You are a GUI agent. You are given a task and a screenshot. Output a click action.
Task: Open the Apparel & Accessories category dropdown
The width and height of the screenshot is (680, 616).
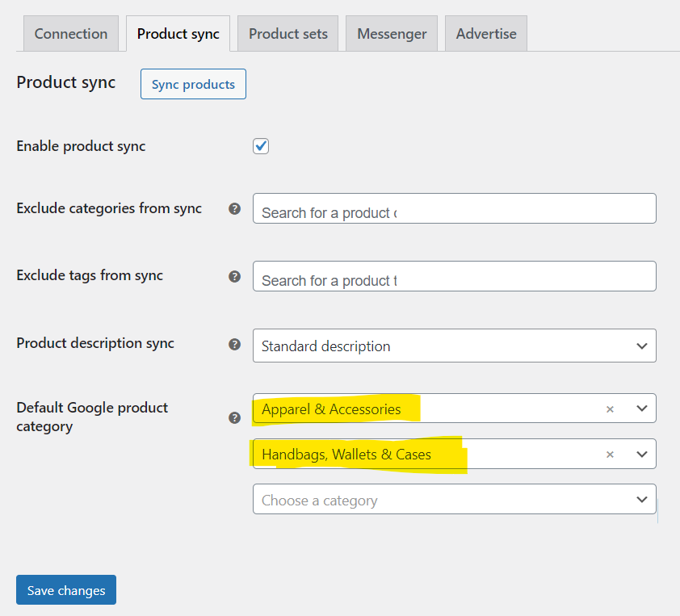[455, 409]
